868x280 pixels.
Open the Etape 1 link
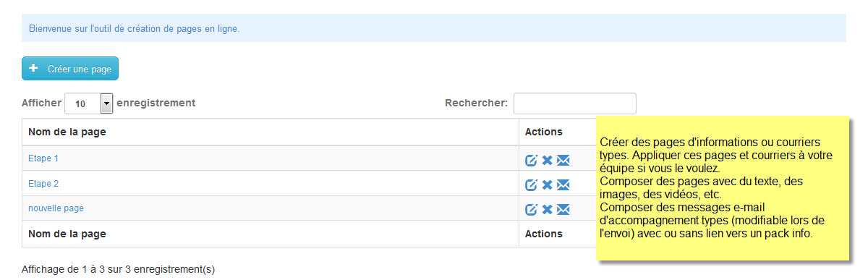click(x=43, y=158)
